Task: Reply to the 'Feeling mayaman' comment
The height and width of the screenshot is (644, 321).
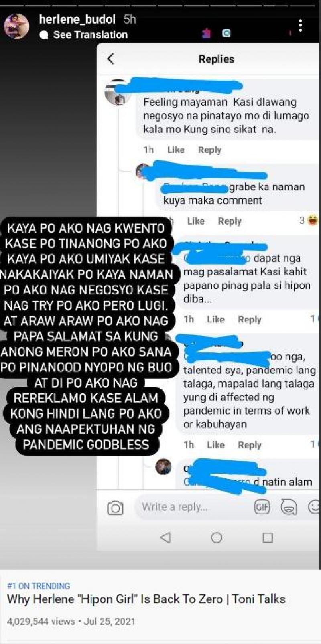Action: coord(209,150)
